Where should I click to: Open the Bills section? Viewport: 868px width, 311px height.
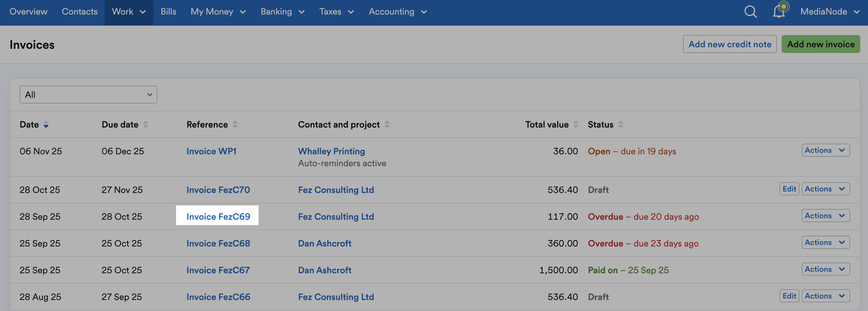pos(168,12)
